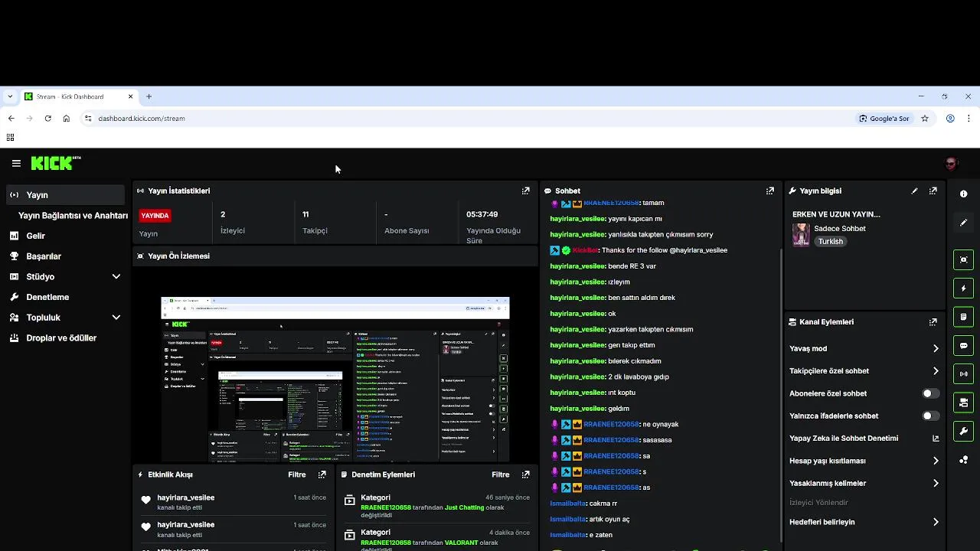Bookmark this page with the star icon
The height and width of the screenshot is (551, 980).
tap(925, 119)
